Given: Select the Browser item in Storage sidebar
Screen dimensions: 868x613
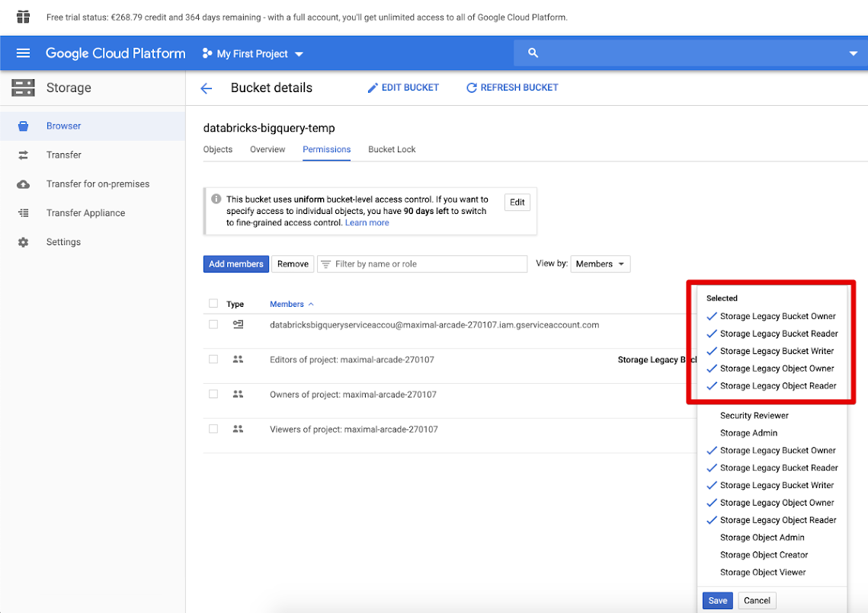Looking at the screenshot, I should (x=63, y=126).
